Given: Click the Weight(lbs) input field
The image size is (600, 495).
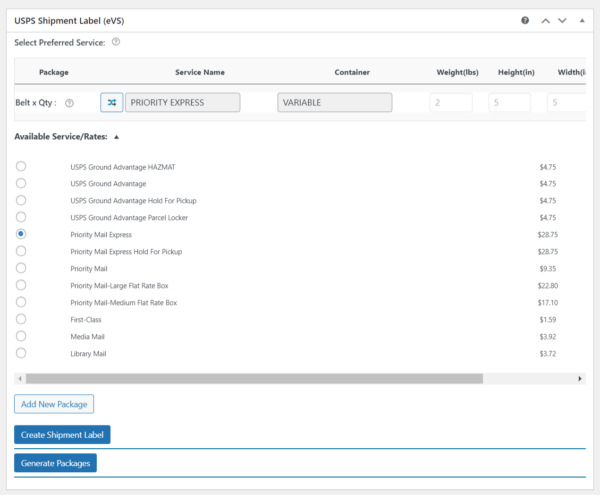Looking at the screenshot, I should coord(451,103).
